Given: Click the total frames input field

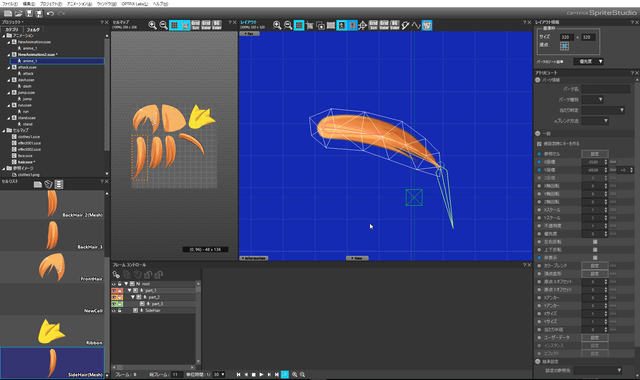Looking at the screenshot, I should click(177, 374).
